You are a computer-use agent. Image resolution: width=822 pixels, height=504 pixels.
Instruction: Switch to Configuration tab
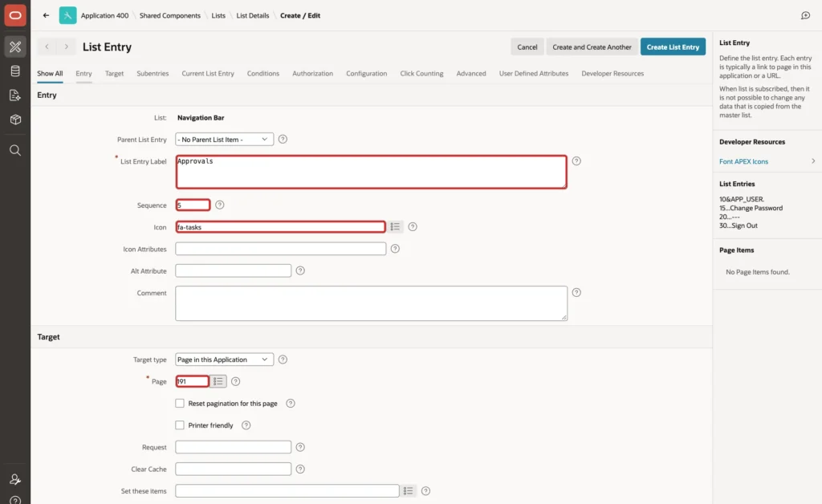click(366, 73)
